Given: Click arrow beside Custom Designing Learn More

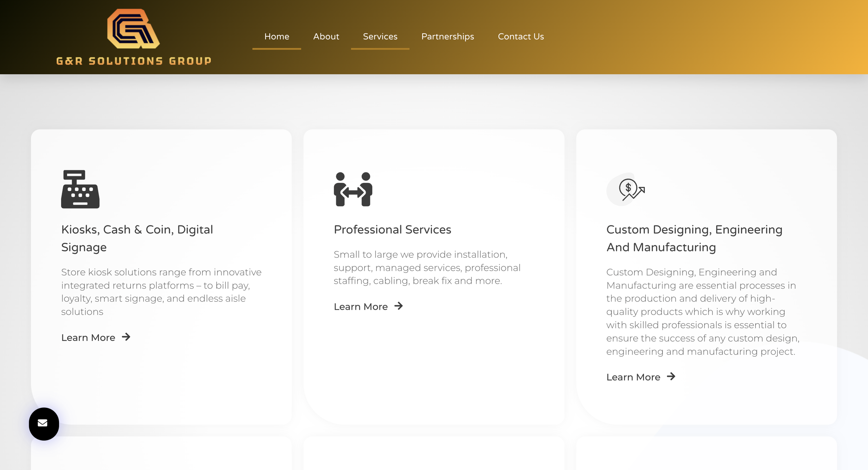Looking at the screenshot, I should click(671, 376).
